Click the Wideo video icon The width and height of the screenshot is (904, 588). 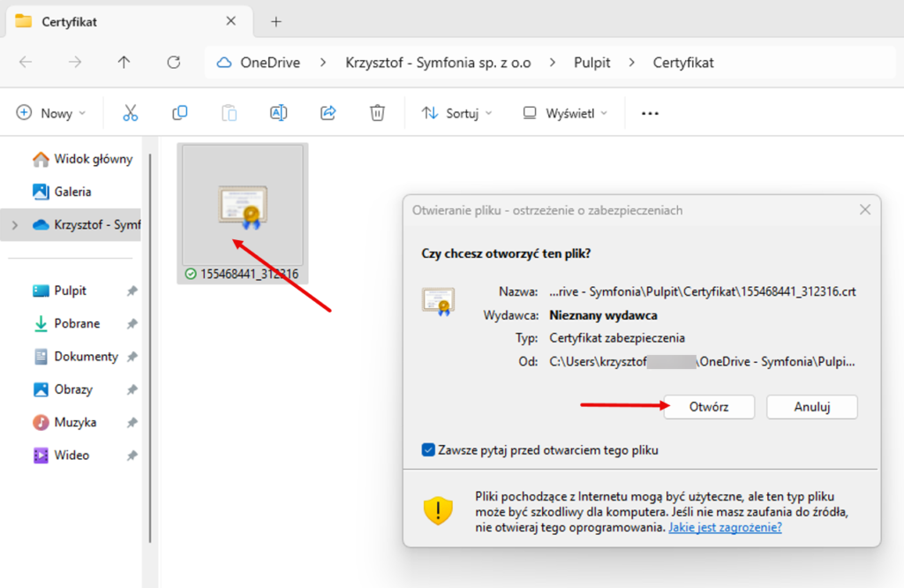pos(41,455)
